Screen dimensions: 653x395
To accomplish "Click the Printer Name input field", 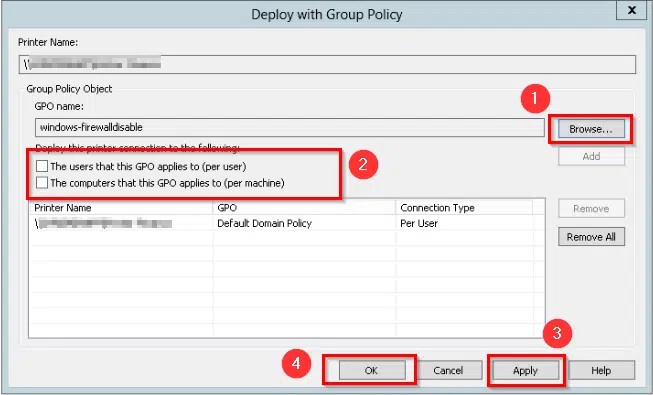I will click(x=327, y=65).
